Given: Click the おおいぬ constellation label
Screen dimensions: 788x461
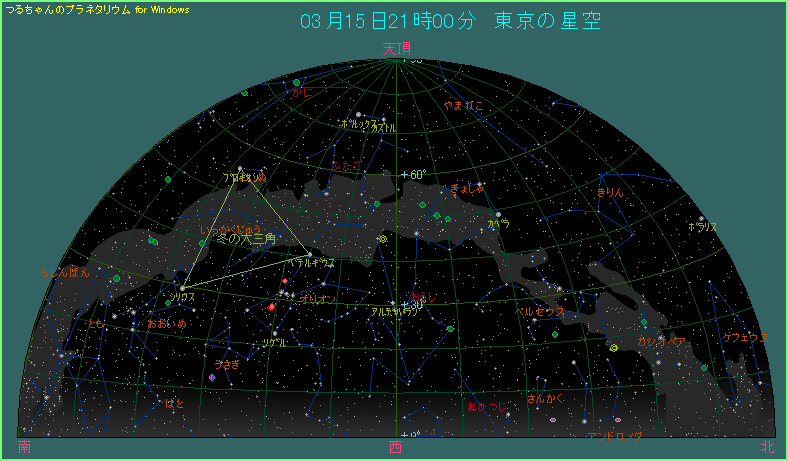Looking at the screenshot, I should click(x=166, y=324).
